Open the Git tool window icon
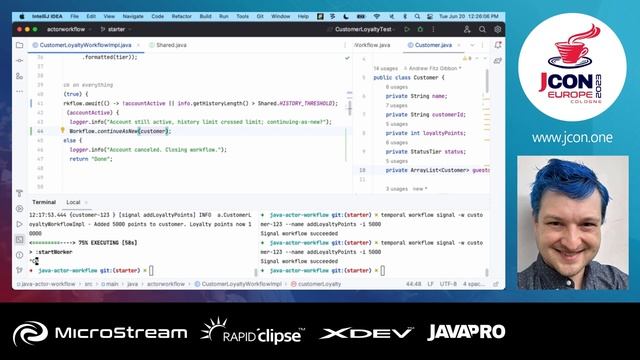Screen dimensions: 640x360 click(19, 270)
